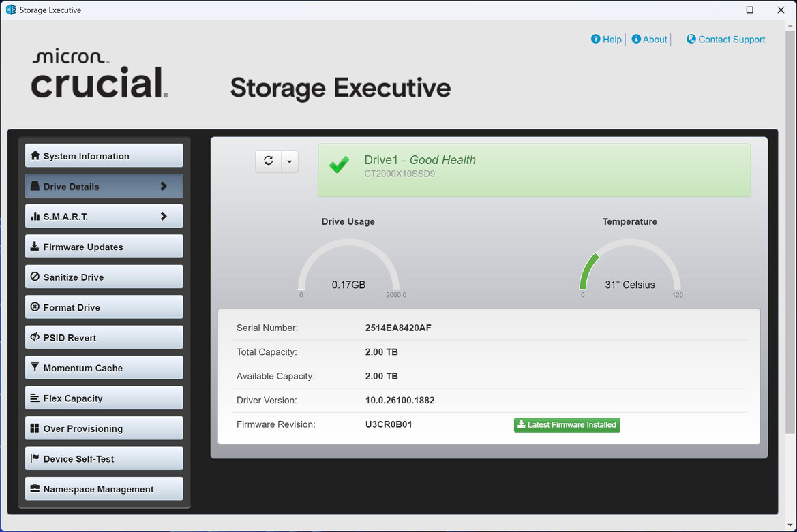Click the Format Drive X icon
Viewport: 797px width, 532px height.
35,307
